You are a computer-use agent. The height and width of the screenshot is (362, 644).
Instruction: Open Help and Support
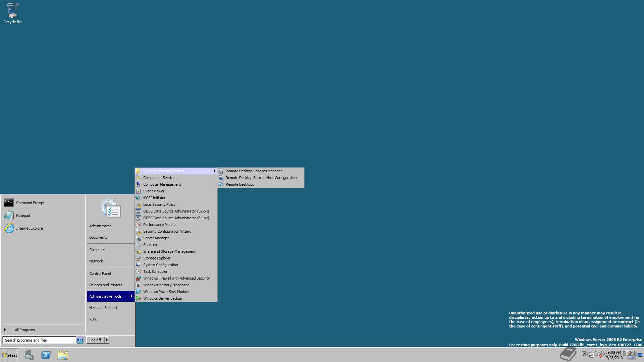tap(103, 308)
